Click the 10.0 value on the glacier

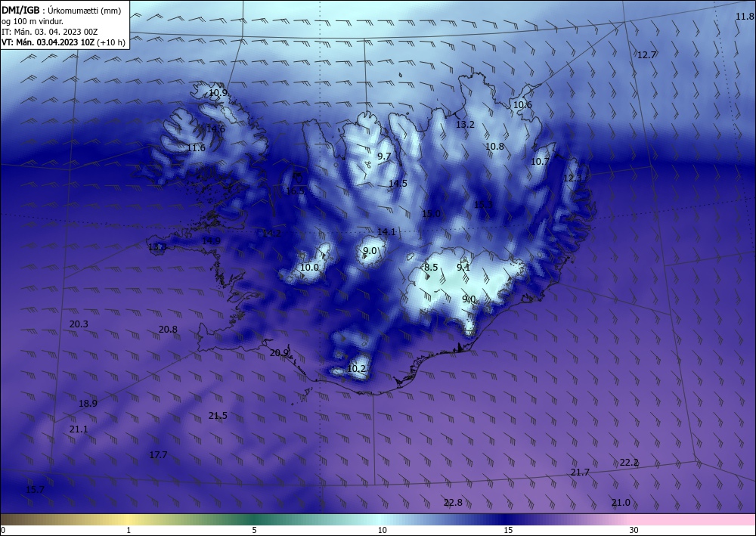click(x=309, y=267)
